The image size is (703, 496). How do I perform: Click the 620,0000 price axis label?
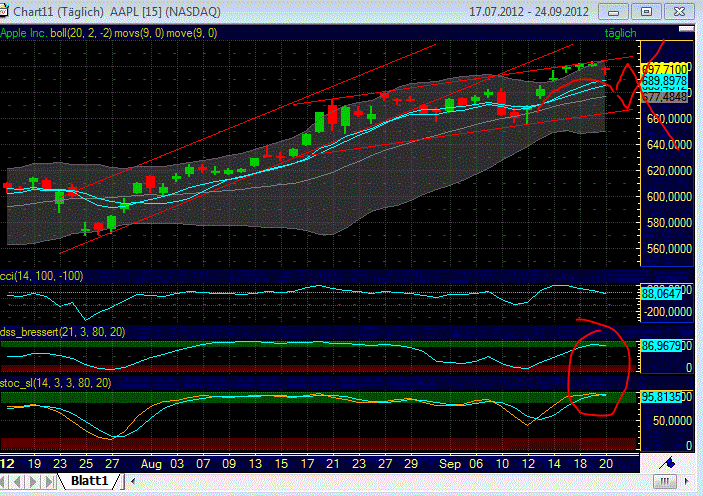tap(669, 170)
